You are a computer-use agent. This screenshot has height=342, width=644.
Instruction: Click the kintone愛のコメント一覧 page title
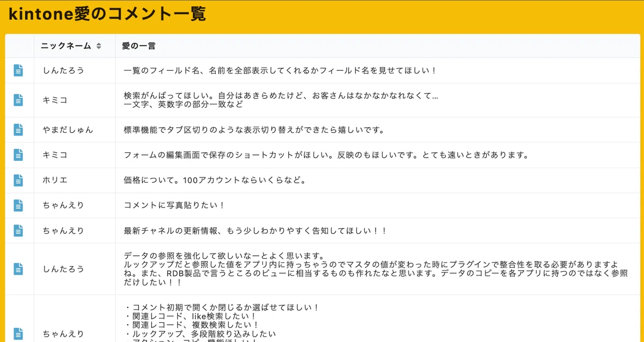point(107,13)
